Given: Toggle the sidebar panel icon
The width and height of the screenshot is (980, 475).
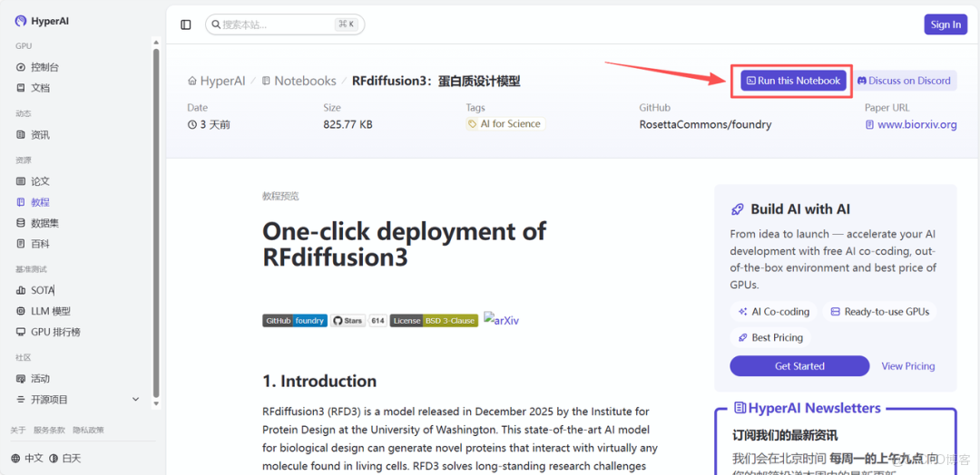Looking at the screenshot, I should point(186,24).
